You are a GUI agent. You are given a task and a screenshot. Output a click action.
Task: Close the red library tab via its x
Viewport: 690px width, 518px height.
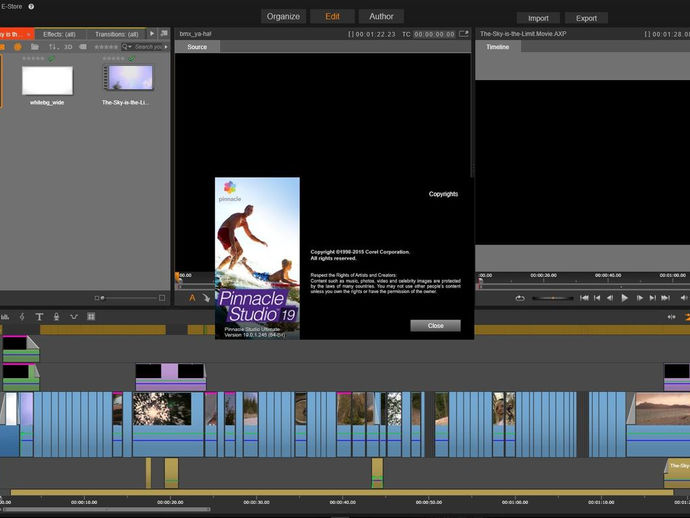click(29, 34)
